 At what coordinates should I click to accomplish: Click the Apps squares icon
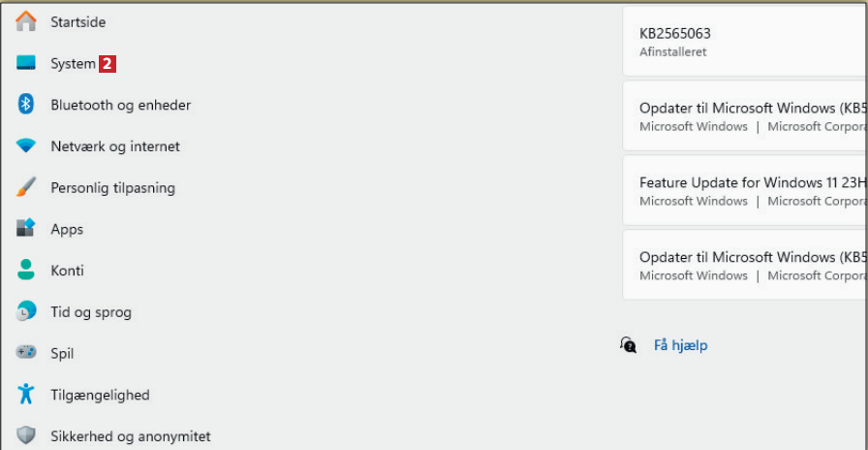[x=26, y=229]
